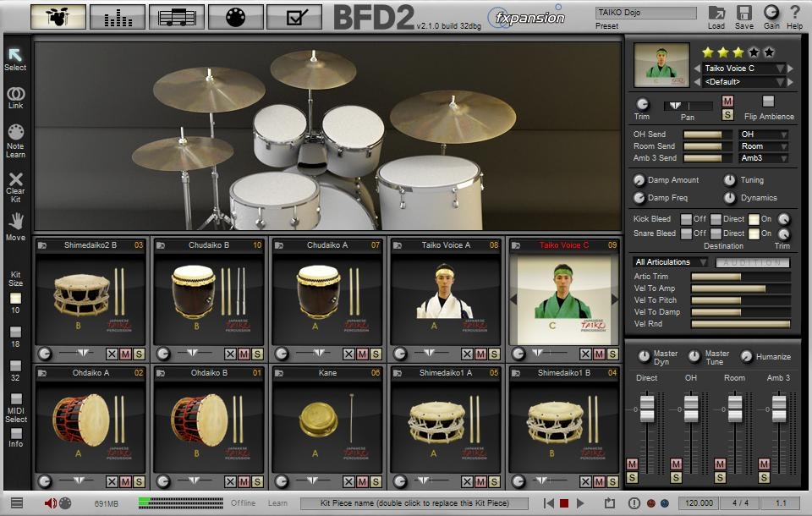Image resolution: width=812 pixels, height=516 pixels.
Task: Open the Help question mark
Action: 794,13
